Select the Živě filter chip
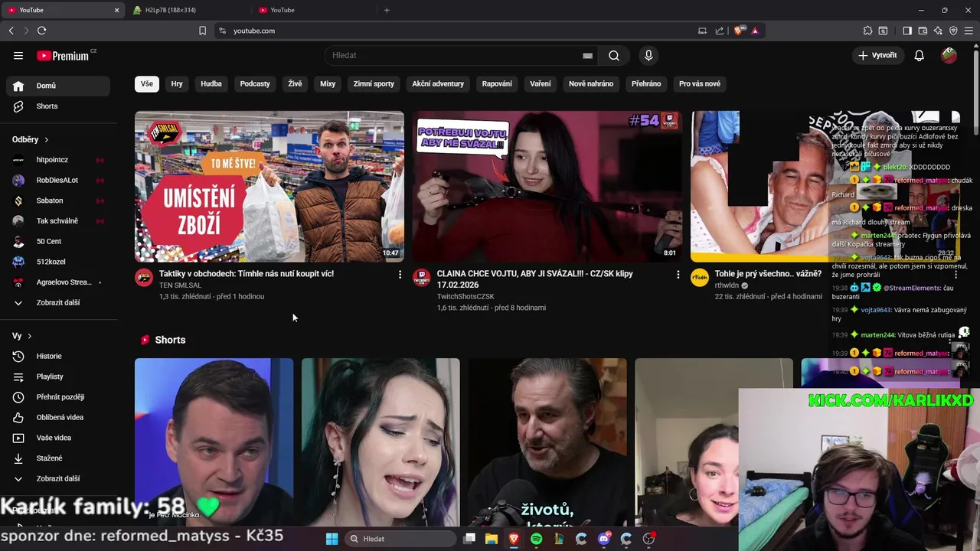 point(295,83)
